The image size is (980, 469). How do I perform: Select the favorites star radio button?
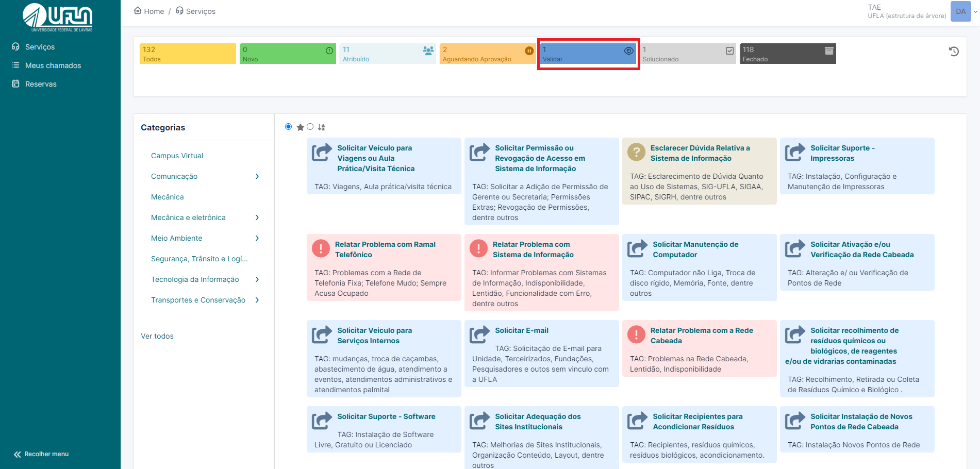(289, 127)
